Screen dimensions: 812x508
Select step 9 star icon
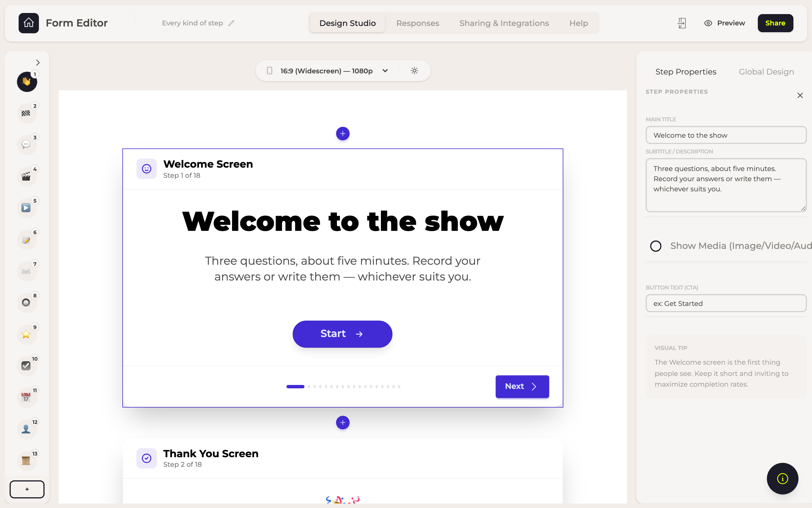click(27, 334)
